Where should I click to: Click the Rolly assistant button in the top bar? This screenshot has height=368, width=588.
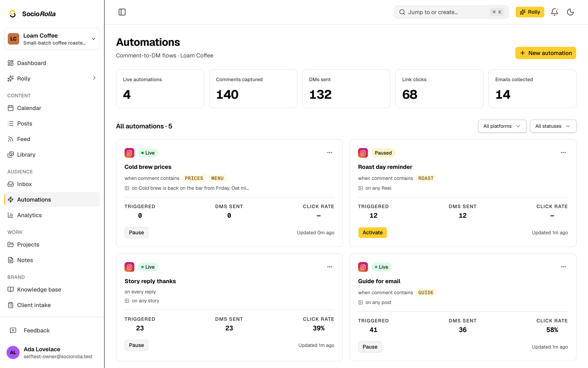pyautogui.click(x=530, y=12)
